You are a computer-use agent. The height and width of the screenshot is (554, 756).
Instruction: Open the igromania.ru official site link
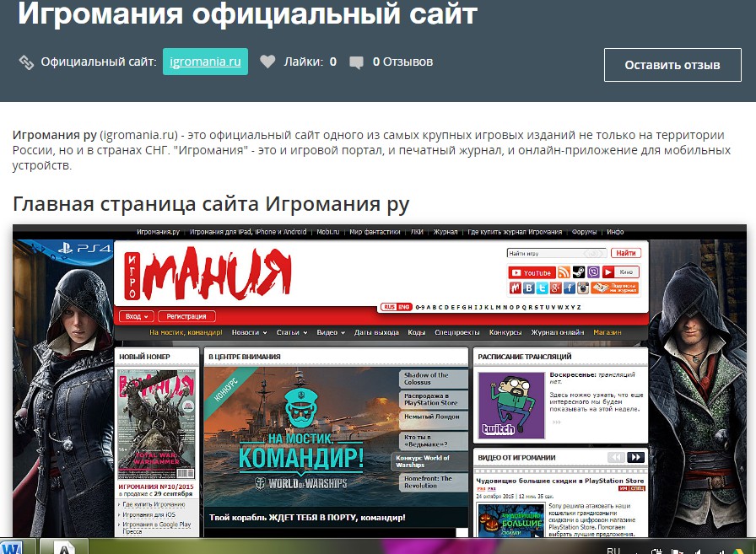coord(205,62)
